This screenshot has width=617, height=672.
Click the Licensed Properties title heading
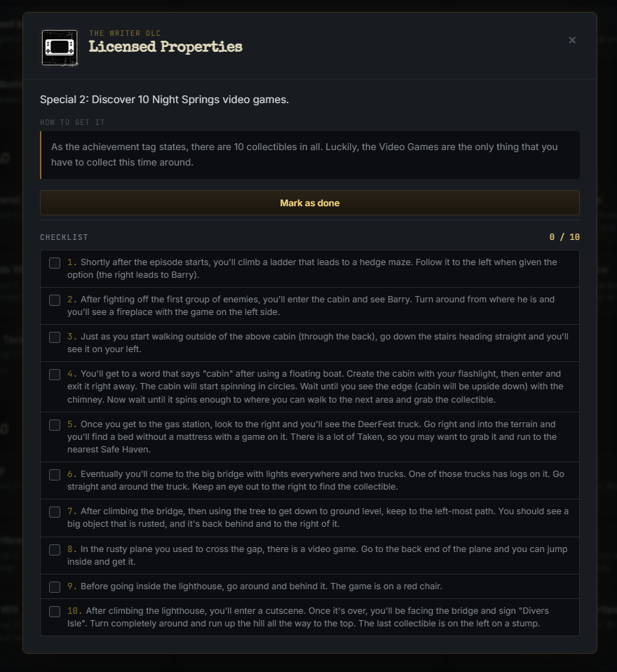click(x=165, y=47)
